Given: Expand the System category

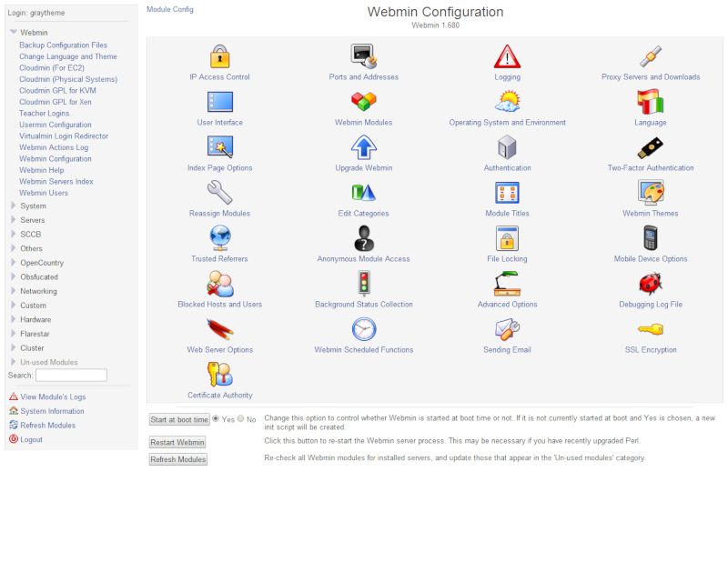Looking at the screenshot, I should pos(14,206).
